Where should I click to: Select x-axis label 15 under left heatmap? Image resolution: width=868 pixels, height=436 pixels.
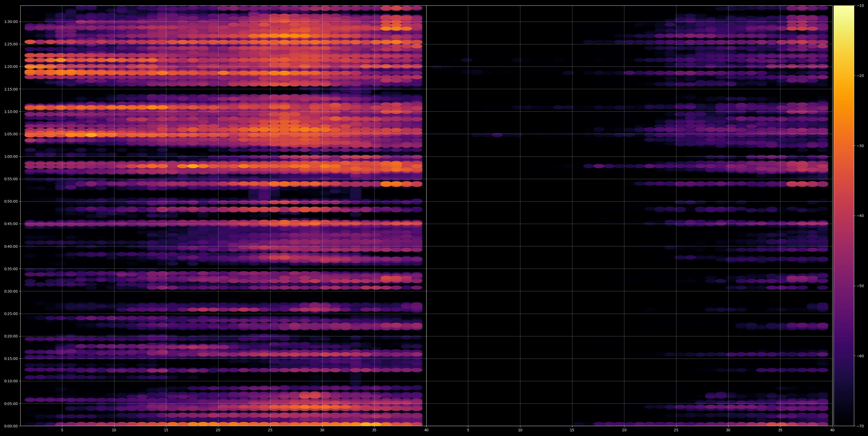pyautogui.click(x=166, y=430)
